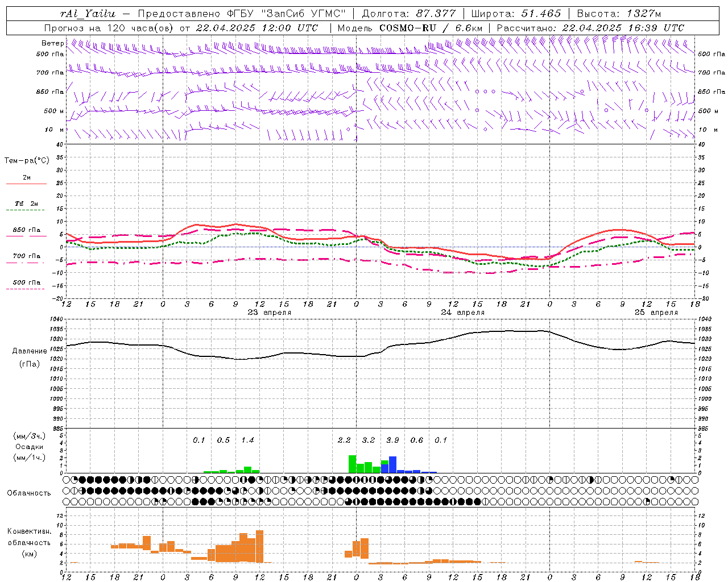Select the 25 апреля date label
Image resolution: width=728 pixels, height=582 pixels.
pyautogui.click(x=656, y=313)
